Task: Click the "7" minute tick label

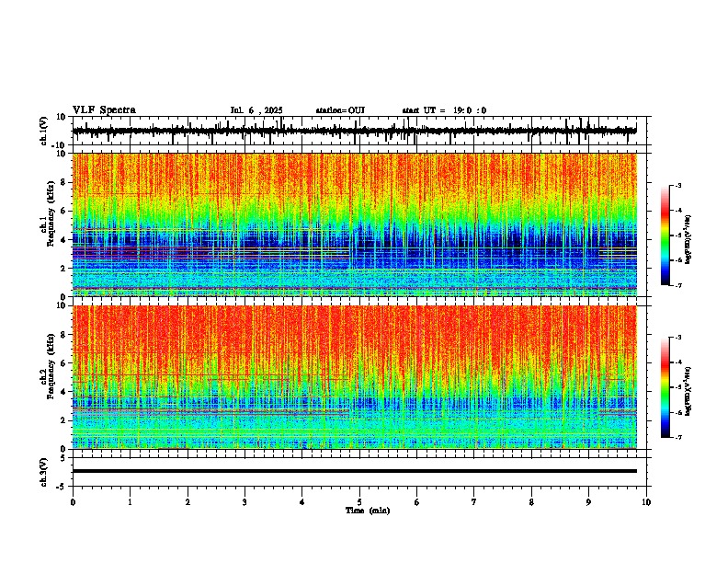Action: click(x=474, y=502)
